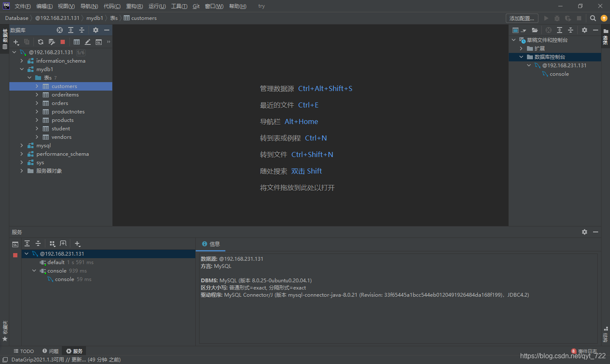Open the Git menu
Image resolution: width=610 pixels, height=364 pixels.
click(196, 6)
